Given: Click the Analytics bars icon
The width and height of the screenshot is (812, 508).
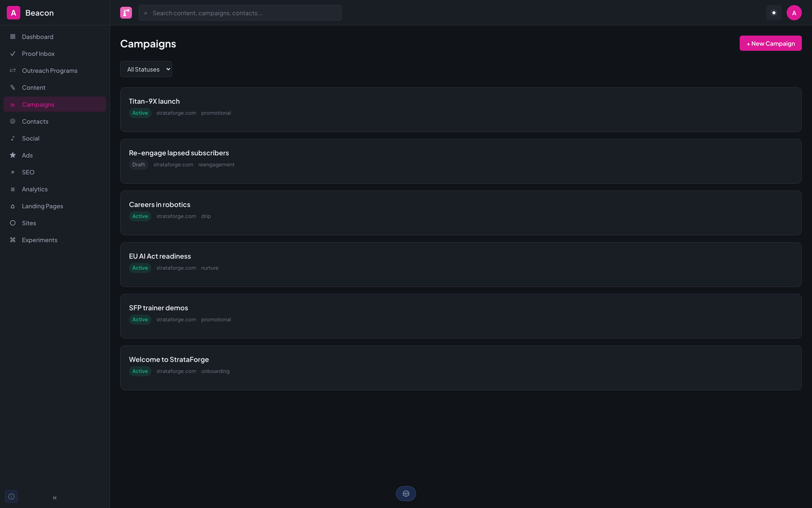Looking at the screenshot, I should coord(12,189).
